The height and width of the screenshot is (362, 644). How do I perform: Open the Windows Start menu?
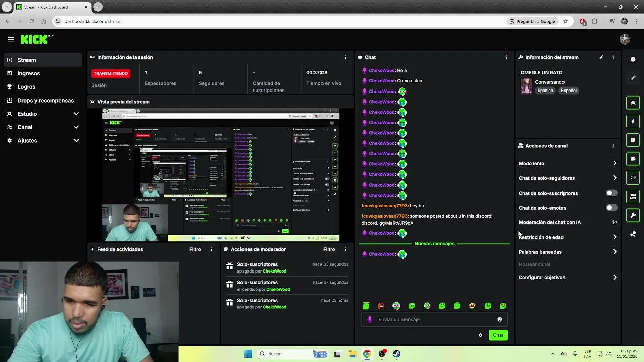248,354
